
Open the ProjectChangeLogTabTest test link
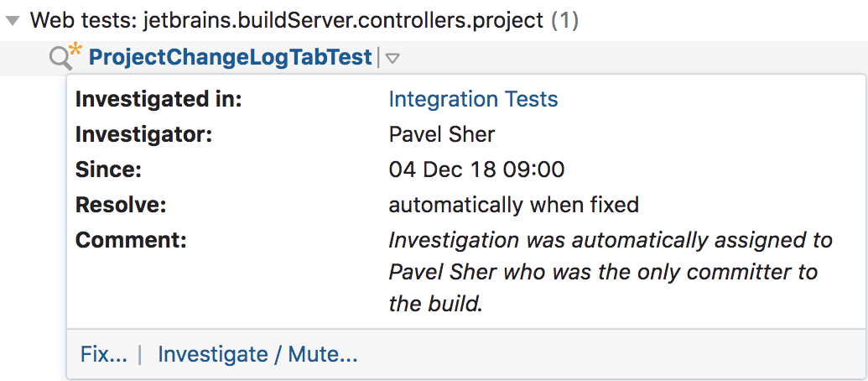coord(230,58)
